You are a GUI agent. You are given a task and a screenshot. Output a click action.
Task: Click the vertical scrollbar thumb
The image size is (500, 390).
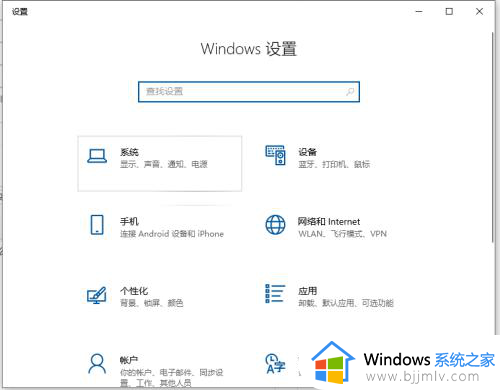click(493, 137)
